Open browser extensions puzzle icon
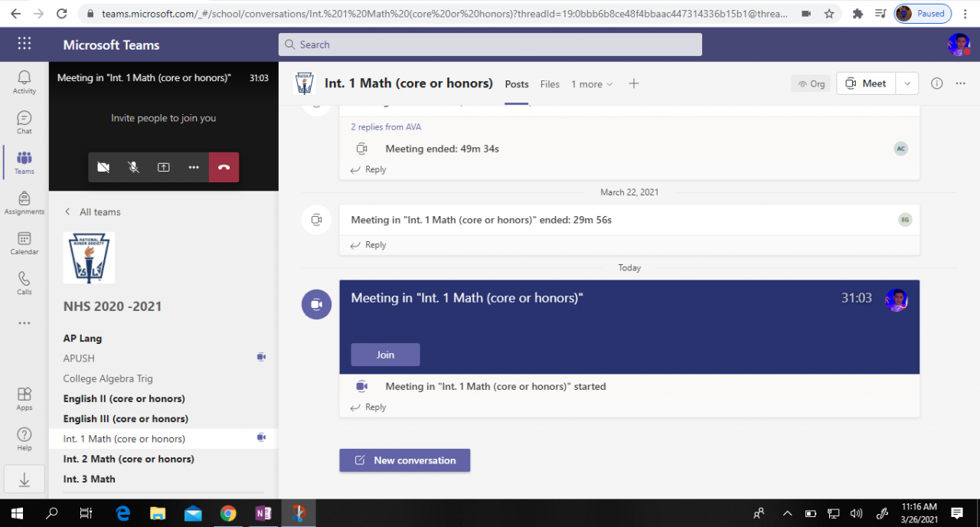The height and width of the screenshot is (527, 980). coord(857,14)
